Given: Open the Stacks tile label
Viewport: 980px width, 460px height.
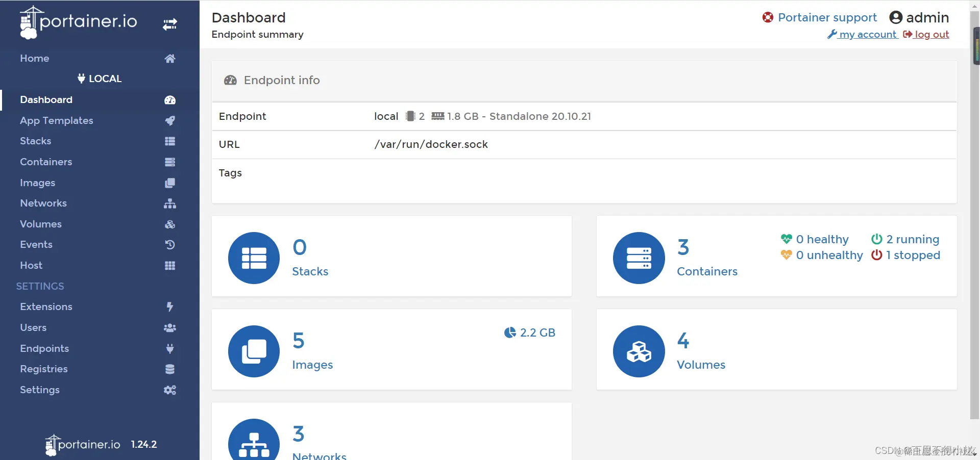Looking at the screenshot, I should pos(310,271).
